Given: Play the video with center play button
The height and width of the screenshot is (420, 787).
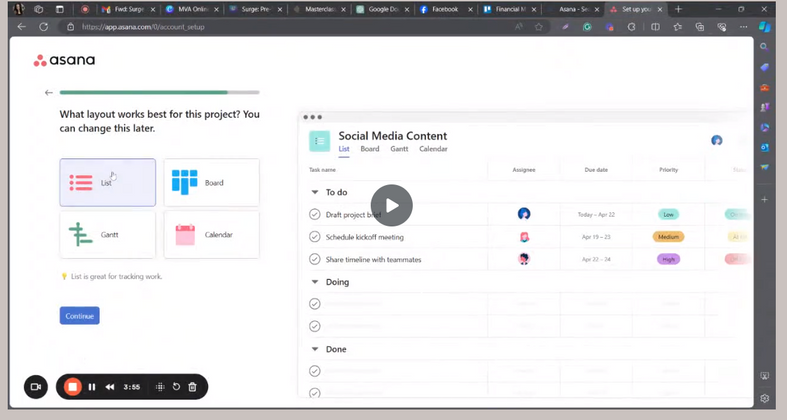Looking at the screenshot, I should coord(391,205).
